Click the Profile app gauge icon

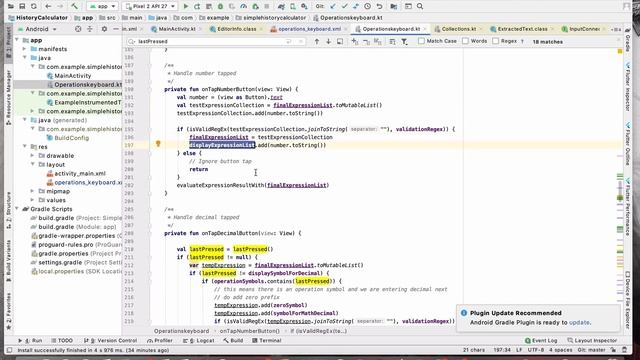[244, 6]
